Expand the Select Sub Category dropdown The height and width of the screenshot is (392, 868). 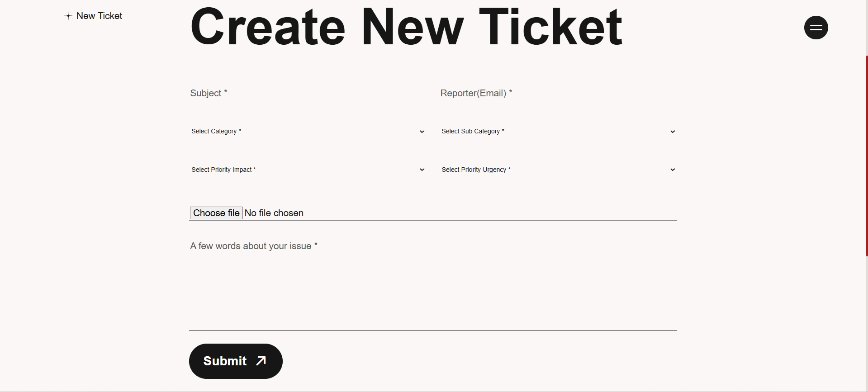click(x=558, y=132)
